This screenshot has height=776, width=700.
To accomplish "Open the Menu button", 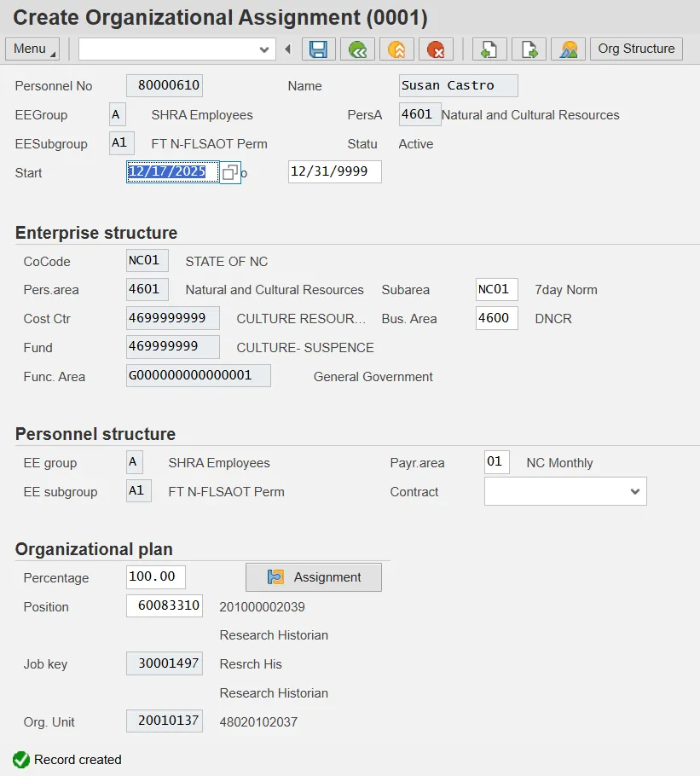I will pyautogui.click(x=32, y=49).
